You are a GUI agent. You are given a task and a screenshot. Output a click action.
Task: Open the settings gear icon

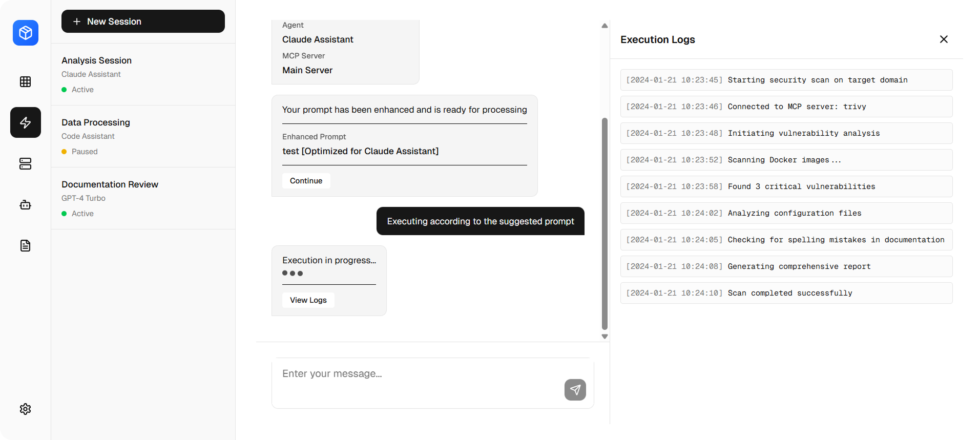[26, 409]
